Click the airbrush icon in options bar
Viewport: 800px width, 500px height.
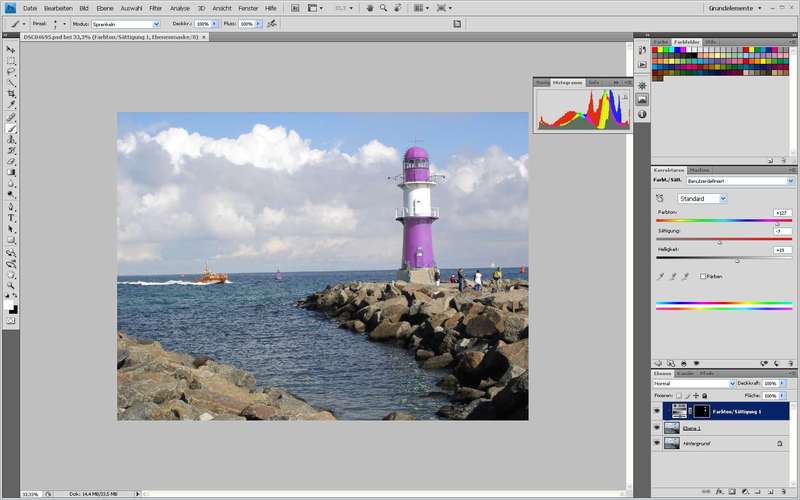(x=272, y=23)
